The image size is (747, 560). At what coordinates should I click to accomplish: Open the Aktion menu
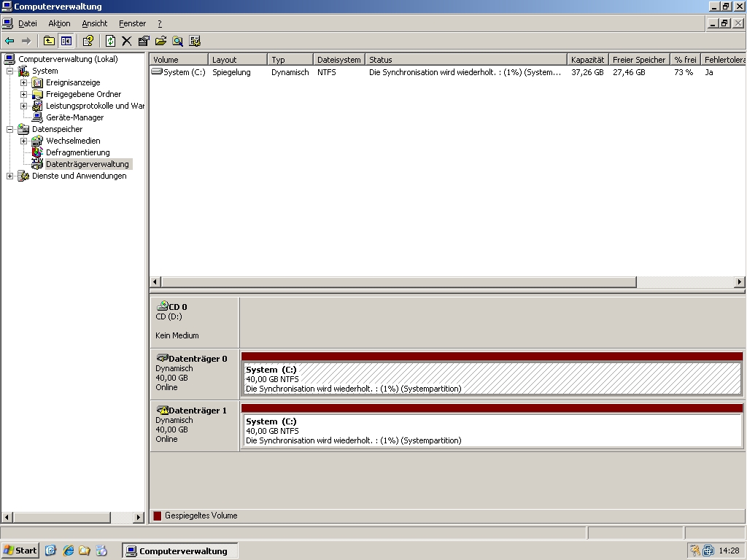(58, 23)
